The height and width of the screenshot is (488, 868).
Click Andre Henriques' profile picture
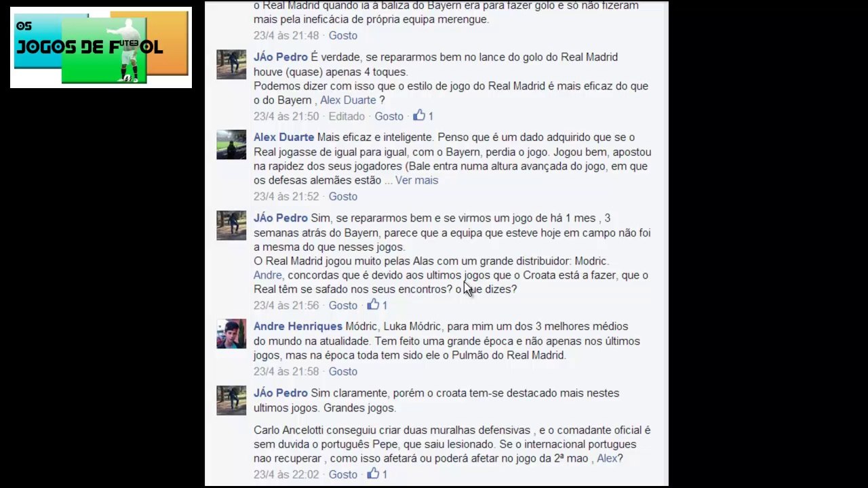231,333
